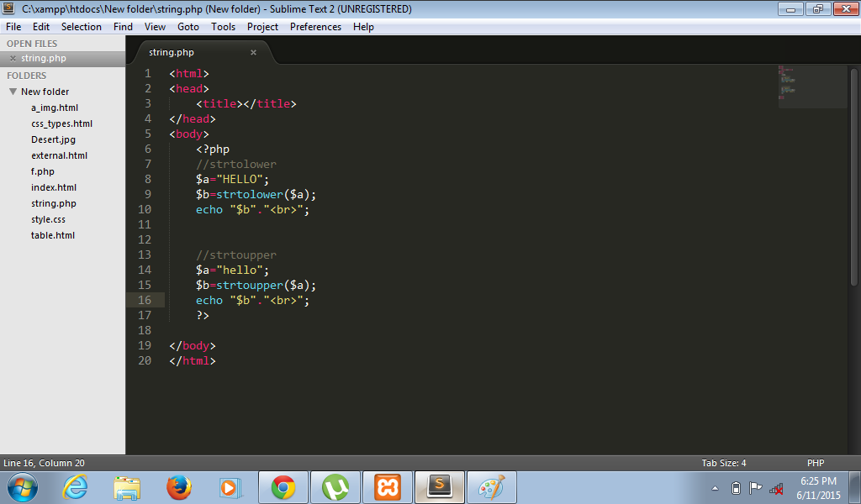Click line number 1 in gutter
The width and height of the screenshot is (861, 504).
[x=148, y=73]
